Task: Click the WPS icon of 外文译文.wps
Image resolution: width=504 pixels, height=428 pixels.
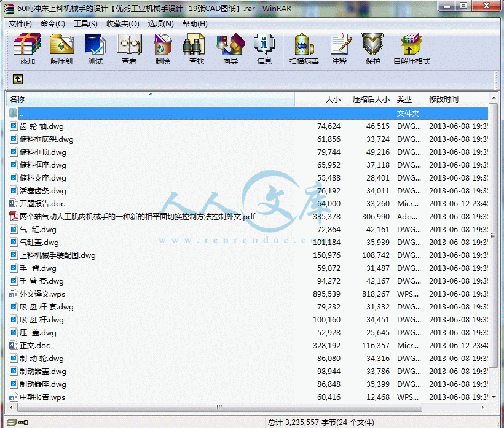Action: [x=13, y=294]
